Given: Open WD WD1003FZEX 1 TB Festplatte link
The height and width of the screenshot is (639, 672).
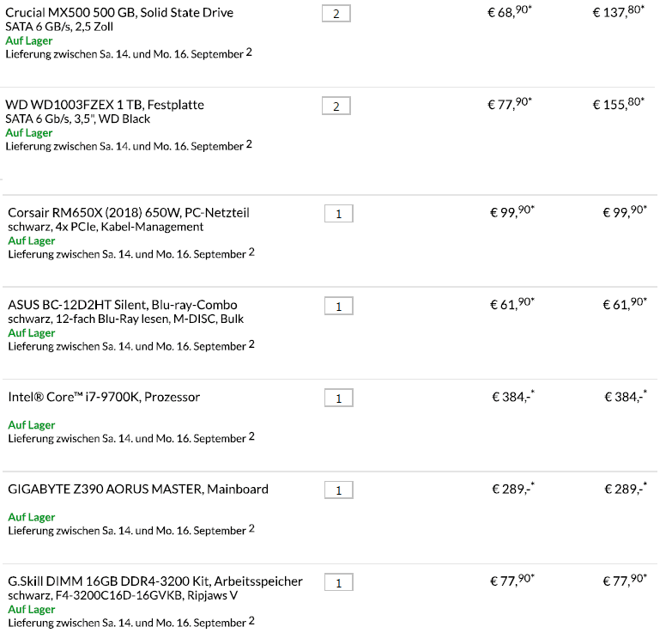Looking at the screenshot, I should pos(105,105).
